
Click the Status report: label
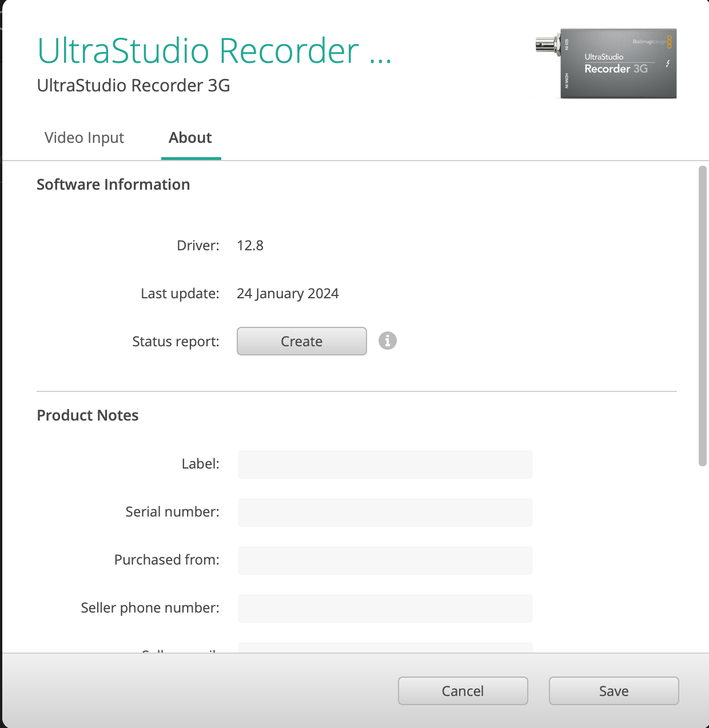point(176,342)
